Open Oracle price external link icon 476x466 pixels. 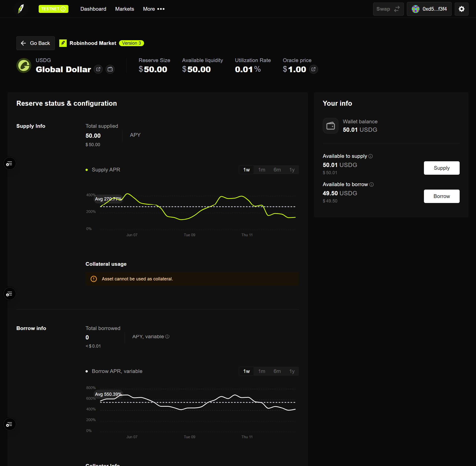pos(313,69)
